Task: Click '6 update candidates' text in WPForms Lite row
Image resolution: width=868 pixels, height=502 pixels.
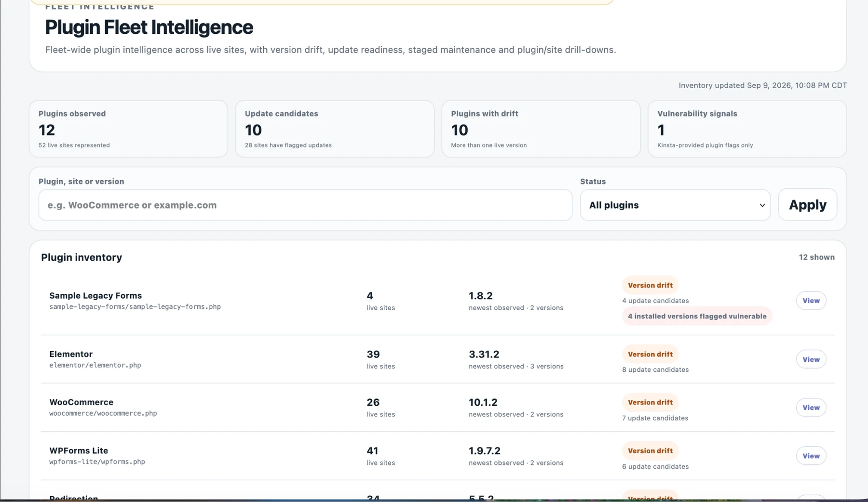Action: click(655, 466)
